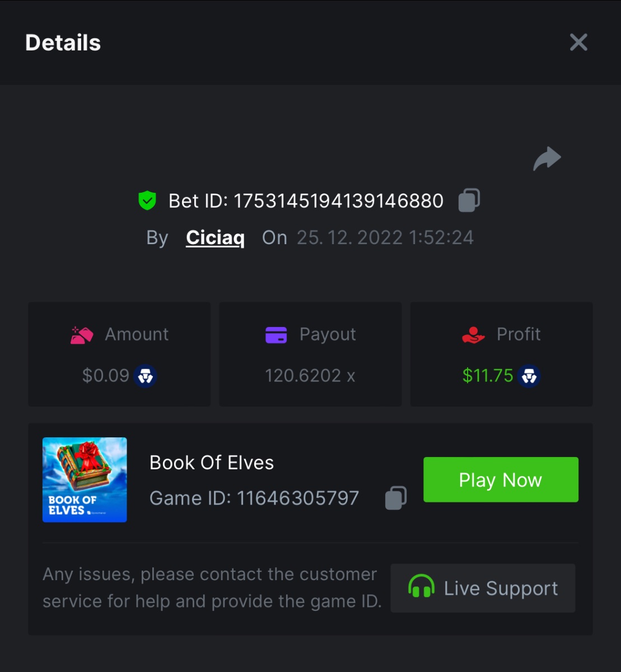Click the Book Of Elves title
This screenshot has height=672, width=621.
[x=212, y=463]
